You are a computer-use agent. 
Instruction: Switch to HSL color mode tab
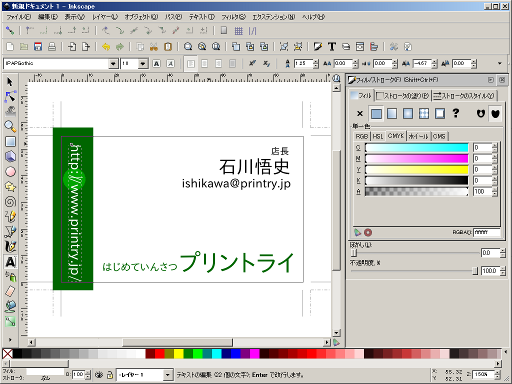tap(378, 136)
